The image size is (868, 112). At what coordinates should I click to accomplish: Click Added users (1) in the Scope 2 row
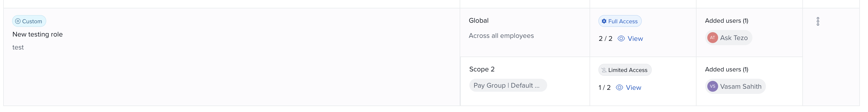click(x=726, y=70)
